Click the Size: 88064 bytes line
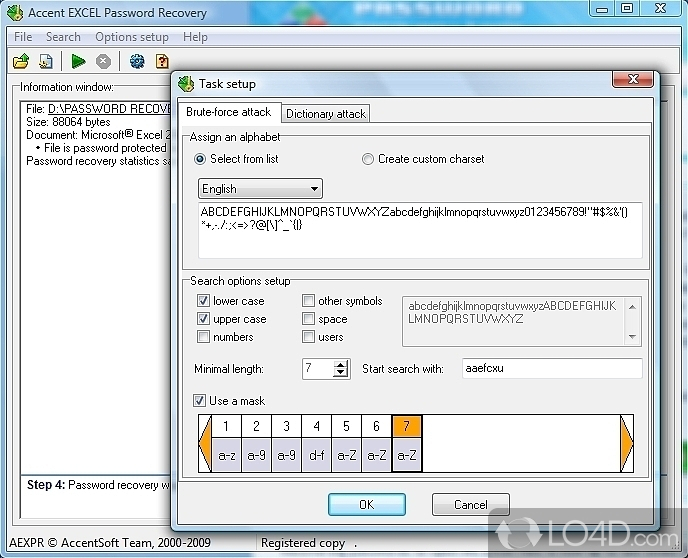The height and width of the screenshot is (558, 688). pos(68,122)
